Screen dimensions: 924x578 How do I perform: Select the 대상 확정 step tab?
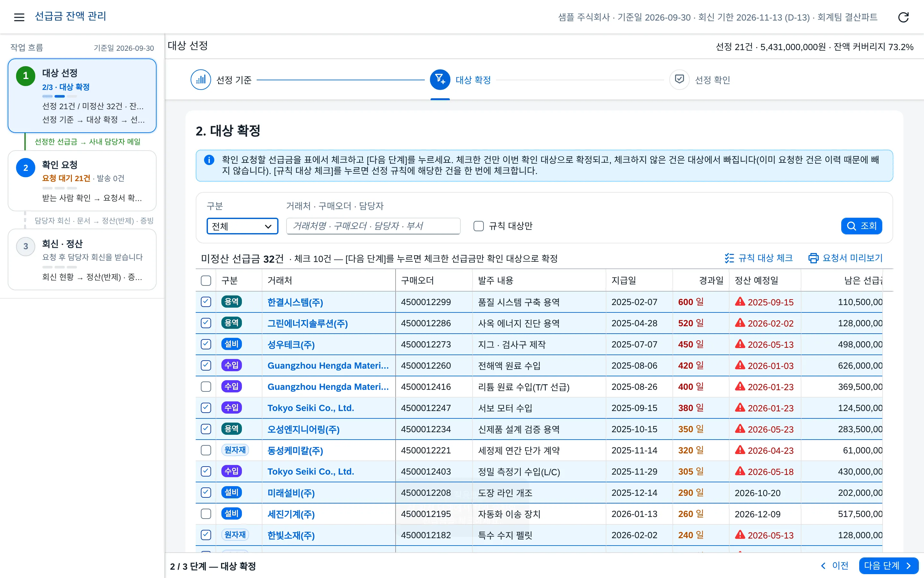(460, 80)
